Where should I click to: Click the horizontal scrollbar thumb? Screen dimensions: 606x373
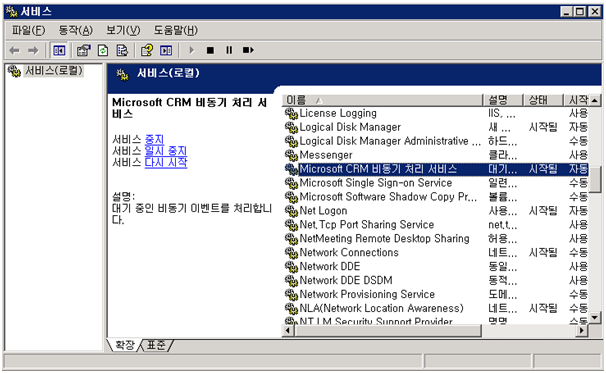pyautogui.click(x=388, y=331)
